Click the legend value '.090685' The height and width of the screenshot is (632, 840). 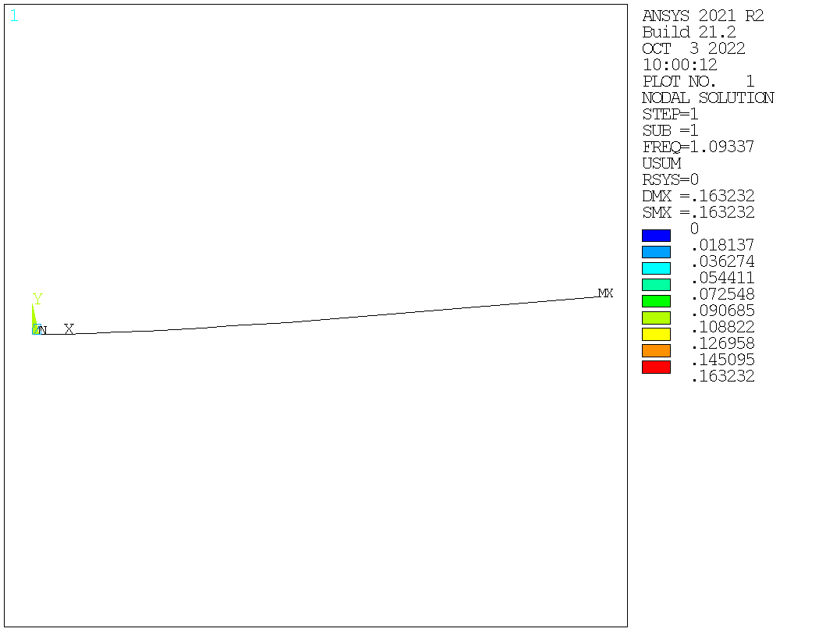coord(723,311)
